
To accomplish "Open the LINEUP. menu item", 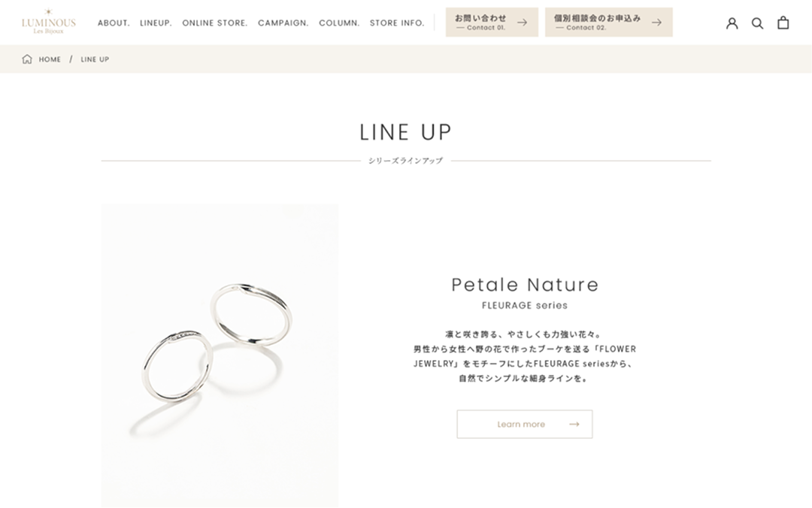I will pyautogui.click(x=156, y=23).
